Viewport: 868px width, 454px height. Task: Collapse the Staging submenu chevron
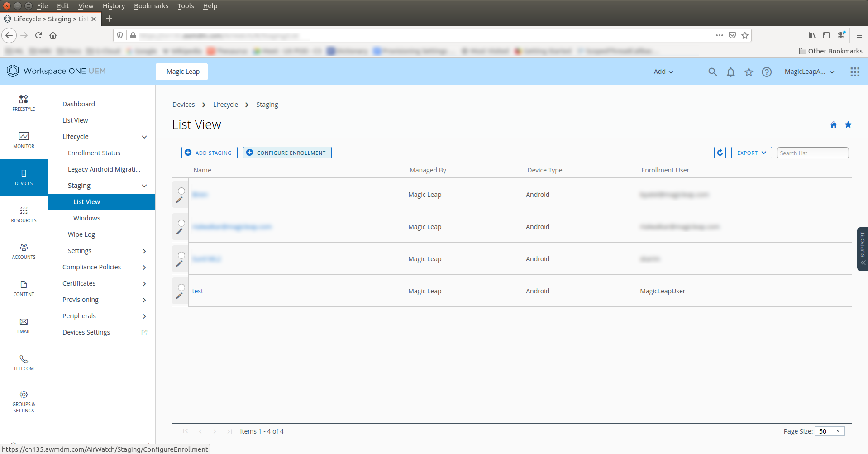(x=144, y=186)
